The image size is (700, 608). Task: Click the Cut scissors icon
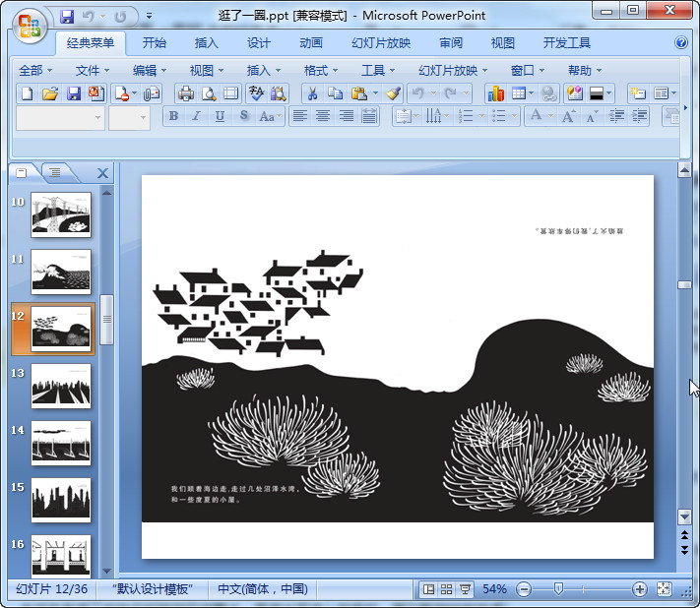coord(311,93)
